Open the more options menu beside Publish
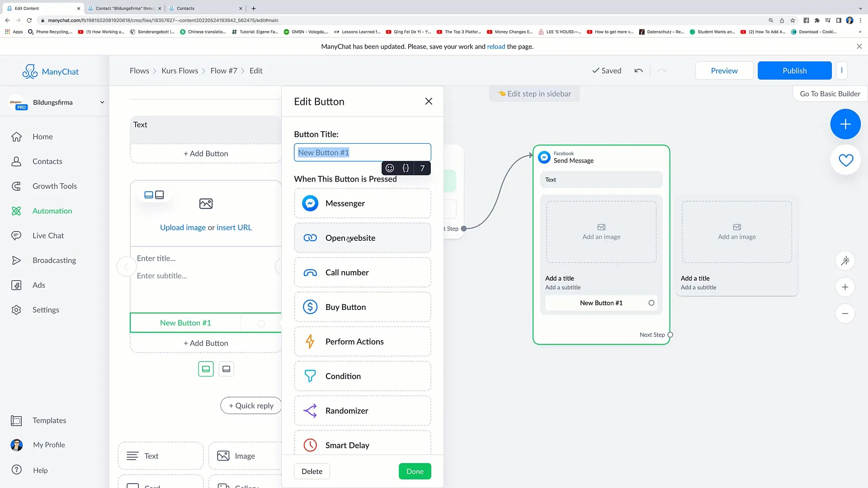The height and width of the screenshot is (488, 868). [x=841, y=70]
